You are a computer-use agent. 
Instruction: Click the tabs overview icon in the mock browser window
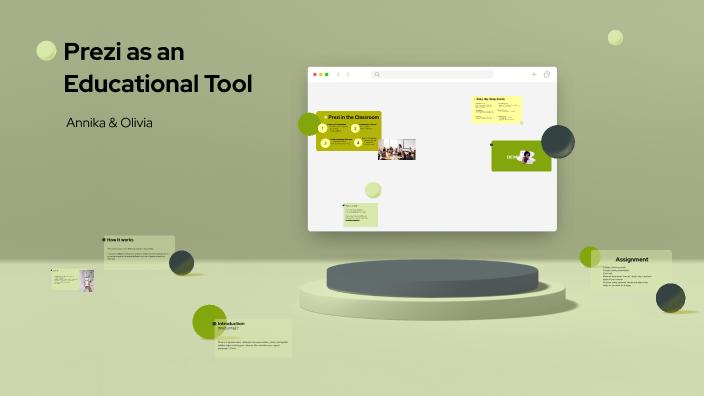546,75
